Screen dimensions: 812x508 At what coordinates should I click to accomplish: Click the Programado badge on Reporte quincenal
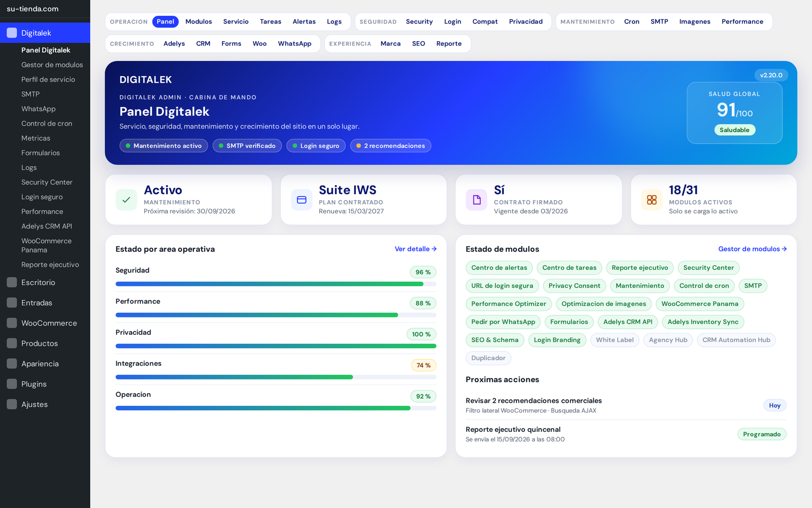(x=762, y=434)
